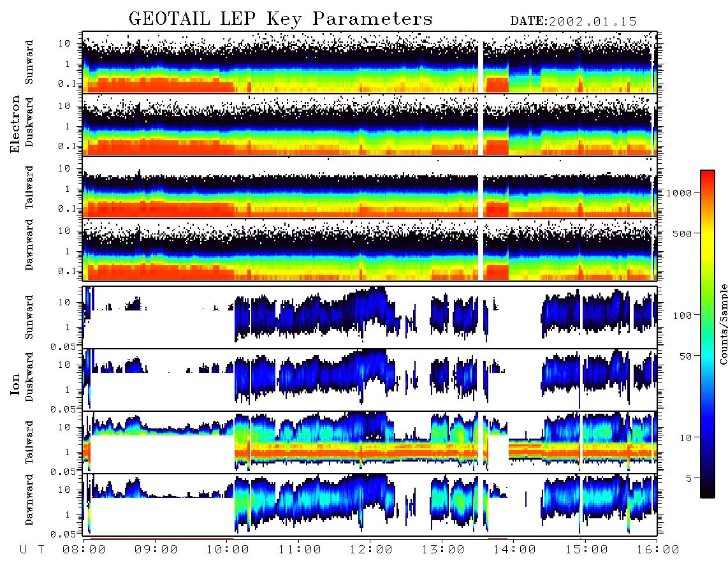Click the Electron group axis label
This screenshot has width=728, height=561.
click(15, 124)
